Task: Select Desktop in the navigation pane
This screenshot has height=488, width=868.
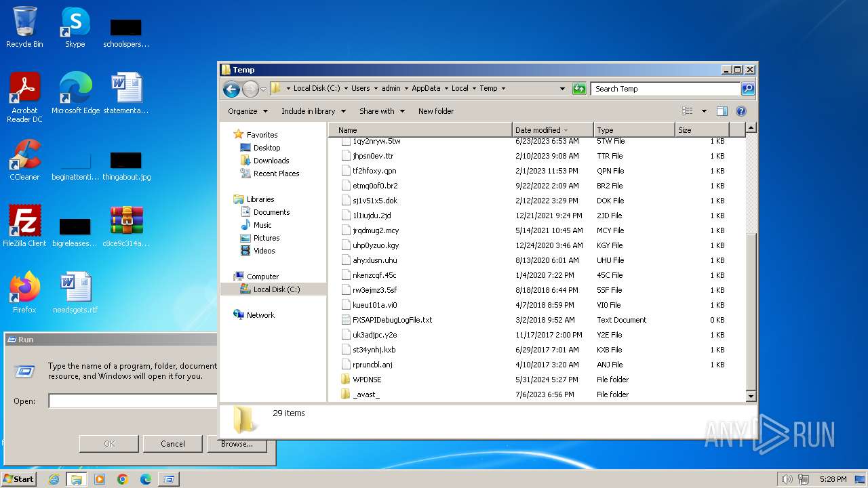Action: [267, 148]
